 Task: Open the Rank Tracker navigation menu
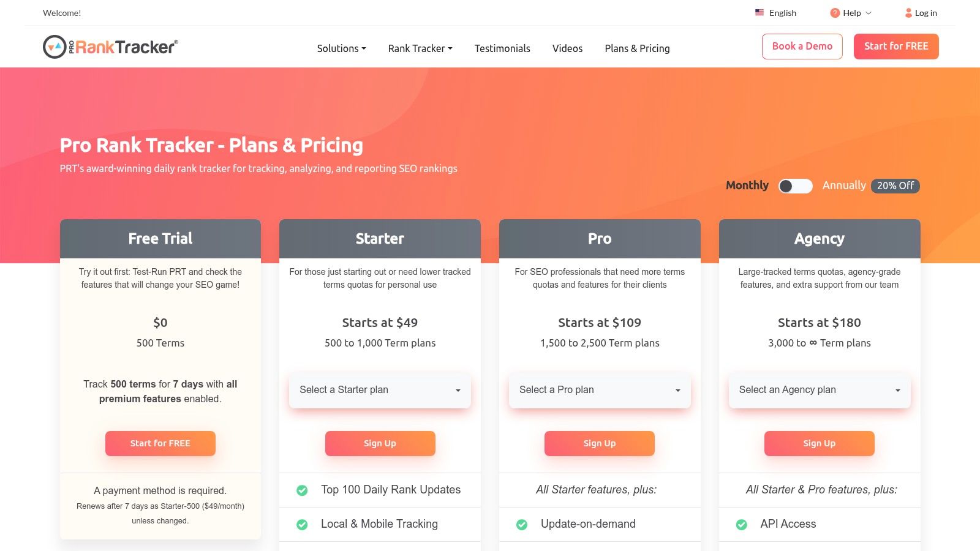click(420, 48)
